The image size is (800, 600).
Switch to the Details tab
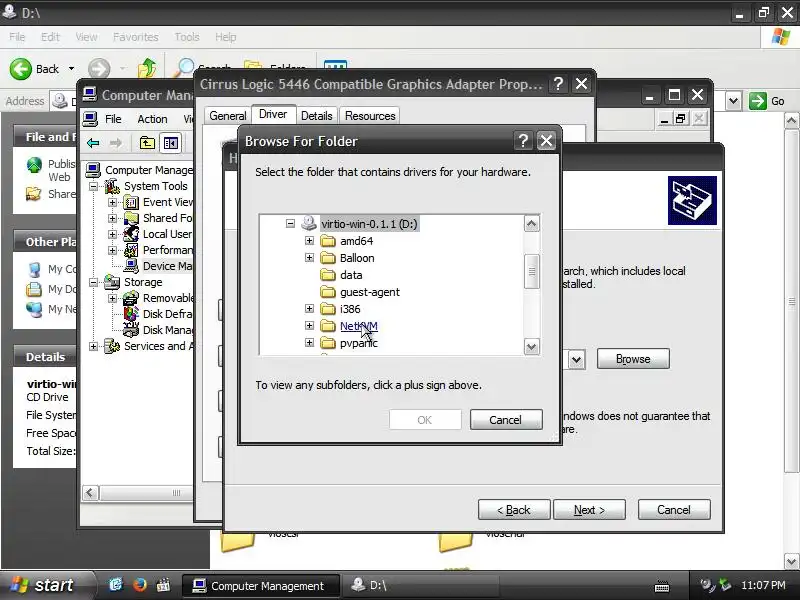coord(316,116)
